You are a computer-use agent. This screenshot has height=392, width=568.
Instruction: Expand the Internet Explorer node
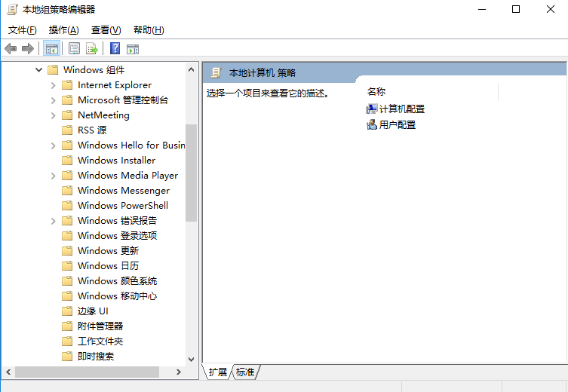click(x=54, y=85)
